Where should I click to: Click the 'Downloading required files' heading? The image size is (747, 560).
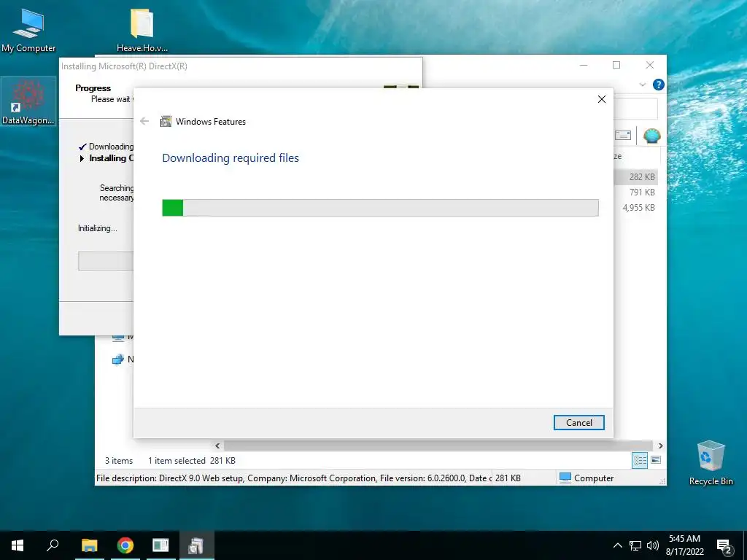click(x=231, y=157)
